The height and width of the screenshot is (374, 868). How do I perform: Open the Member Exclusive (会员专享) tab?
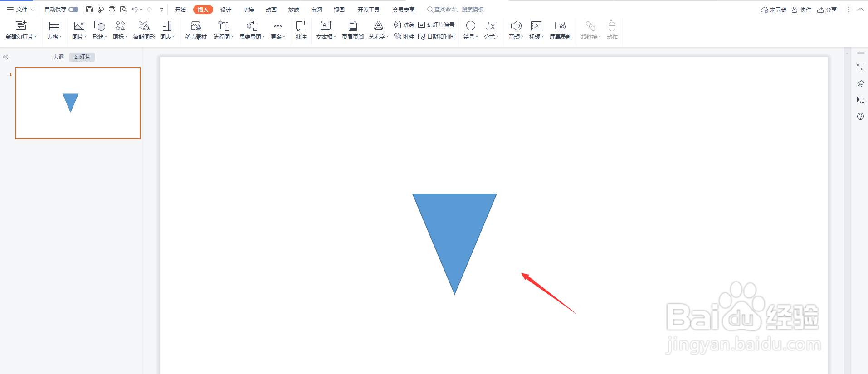(403, 10)
